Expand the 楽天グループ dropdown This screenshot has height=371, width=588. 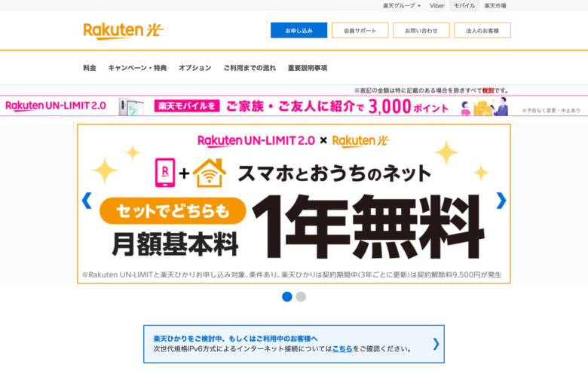click(402, 5)
